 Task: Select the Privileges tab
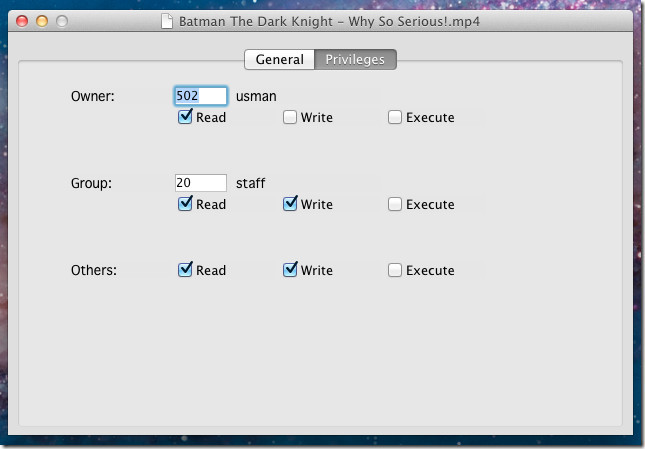tap(355, 60)
